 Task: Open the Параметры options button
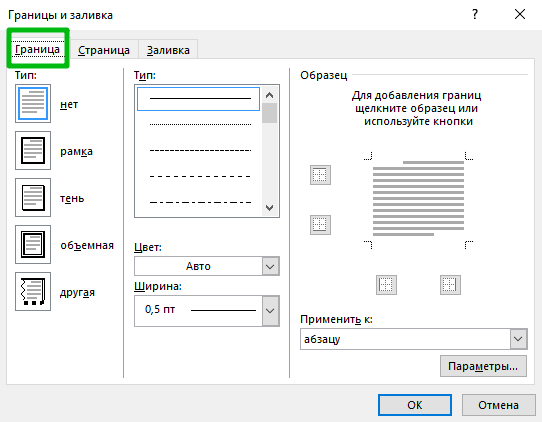(x=483, y=366)
